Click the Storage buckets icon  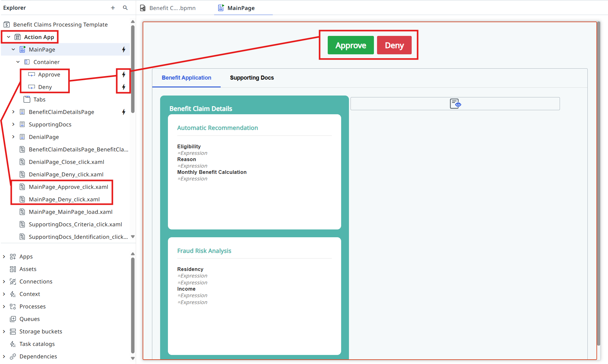tap(13, 332)
